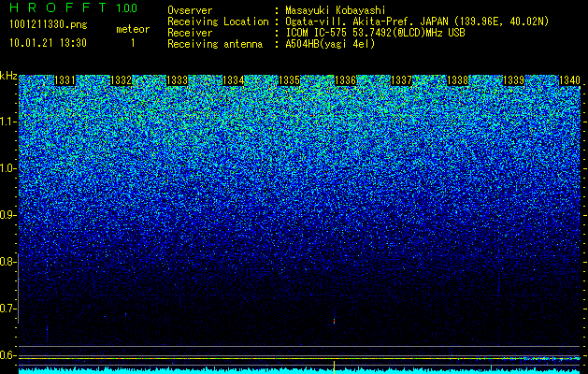Click the 1331 time marker
Screen dimensions: 588x374
click(65, 80)
